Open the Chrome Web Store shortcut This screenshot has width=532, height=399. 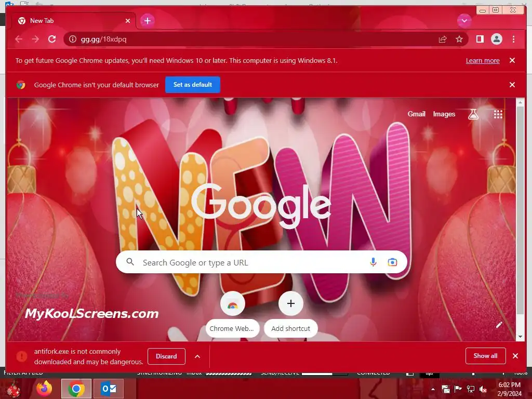232,314
